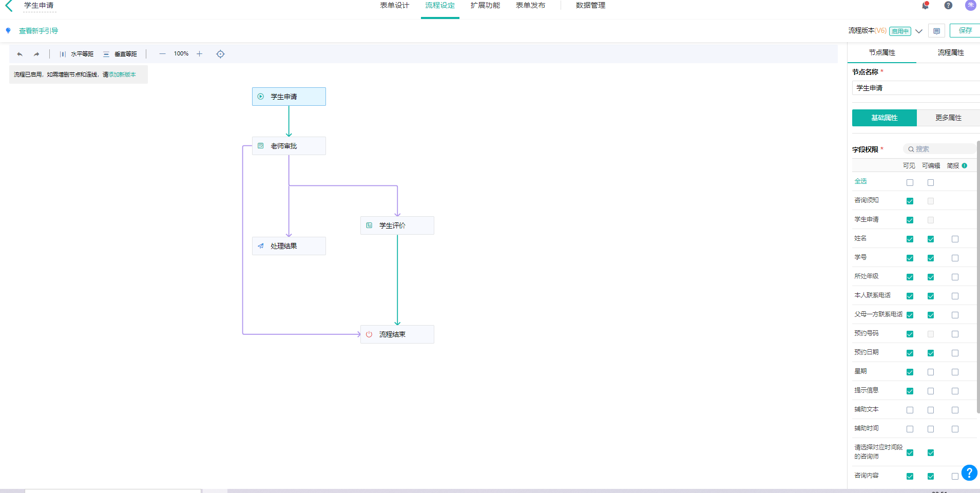The image size is (980, 493).
Task: Click the blue help bubble icon
Action: (x=969, y=472)
